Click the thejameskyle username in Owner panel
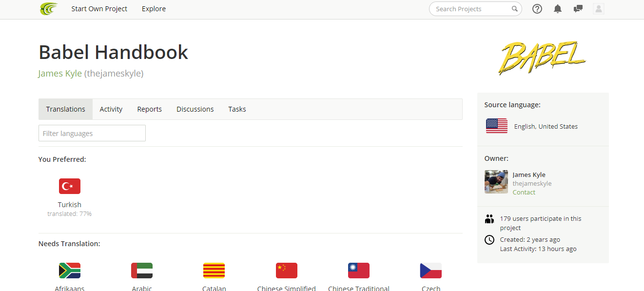This screenshot has height=291, width=644. [532, 183]
